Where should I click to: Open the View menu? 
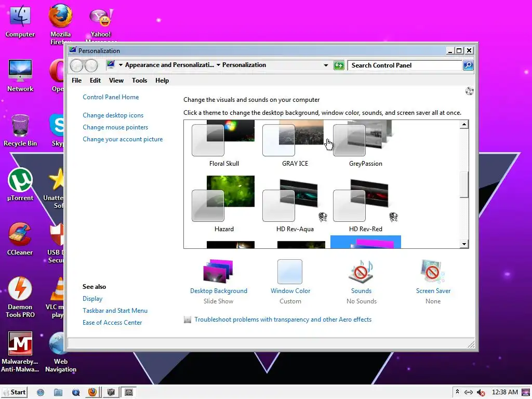(116, 81)
